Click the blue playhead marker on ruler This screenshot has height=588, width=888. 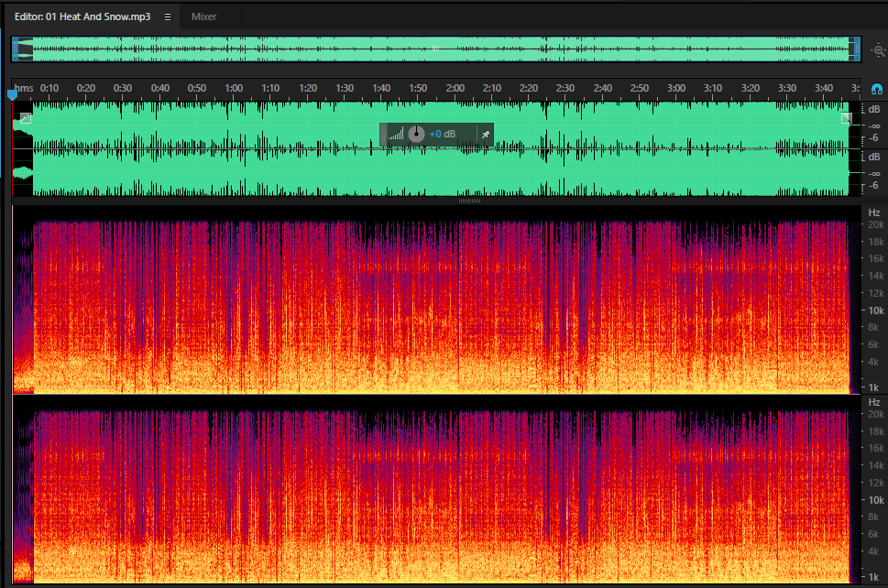click(x=12, y=95)
